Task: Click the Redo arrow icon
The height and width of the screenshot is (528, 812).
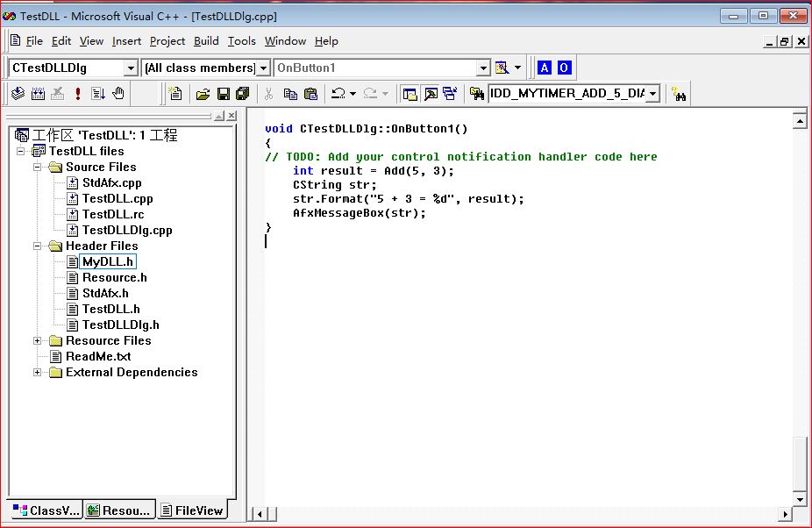Action: coord(370,93)
